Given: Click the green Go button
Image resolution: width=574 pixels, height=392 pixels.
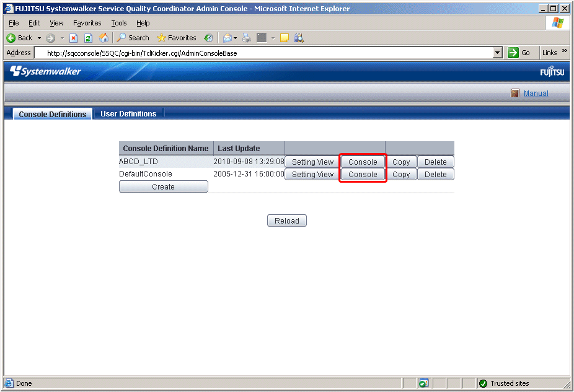Looking at the screenshot, I should [x=519, y=53].
